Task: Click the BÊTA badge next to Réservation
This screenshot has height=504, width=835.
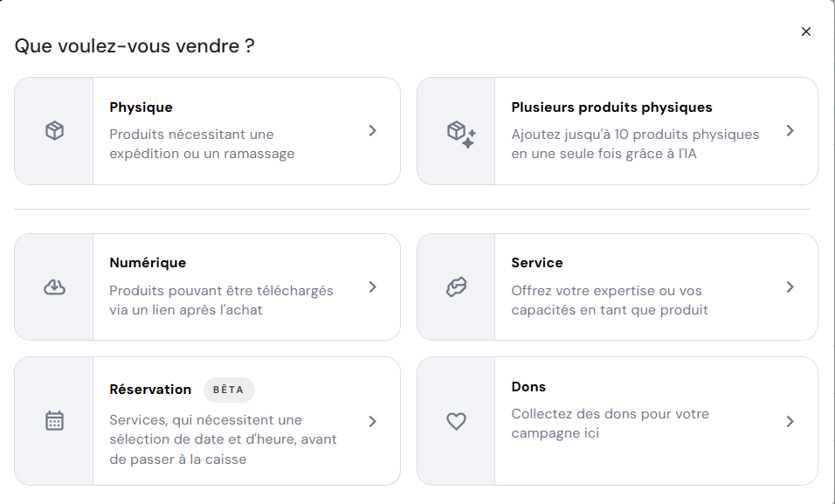Action: point(229,390)
